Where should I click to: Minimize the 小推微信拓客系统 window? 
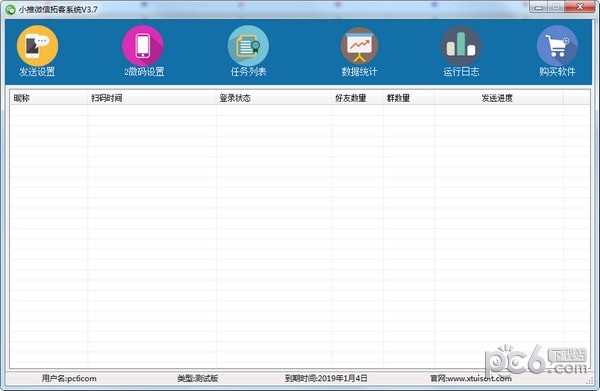click(539, 7)
